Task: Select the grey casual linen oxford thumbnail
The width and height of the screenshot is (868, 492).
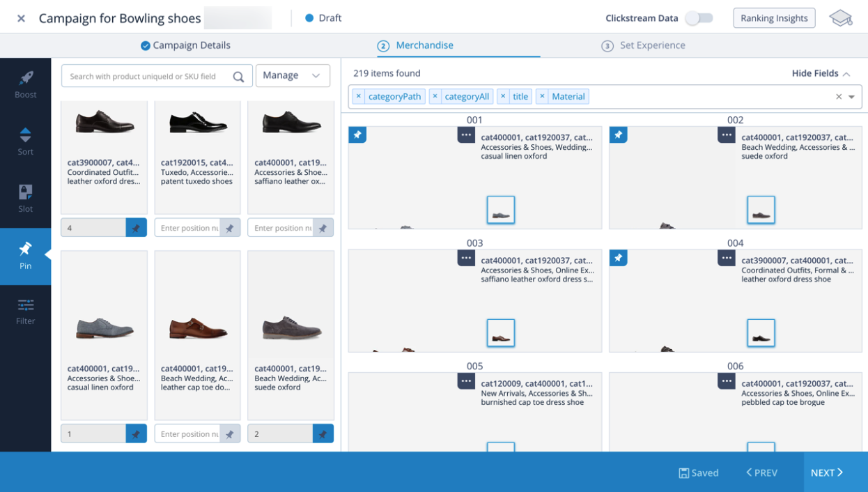Action: point(104,327)
